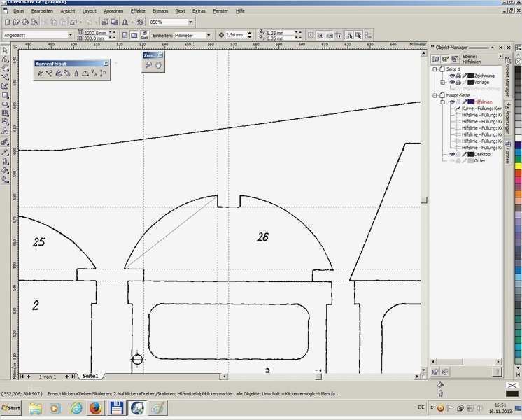Switch page to portrait orientation
Viewport: 522px width, 420px height.
coord(125,35)
